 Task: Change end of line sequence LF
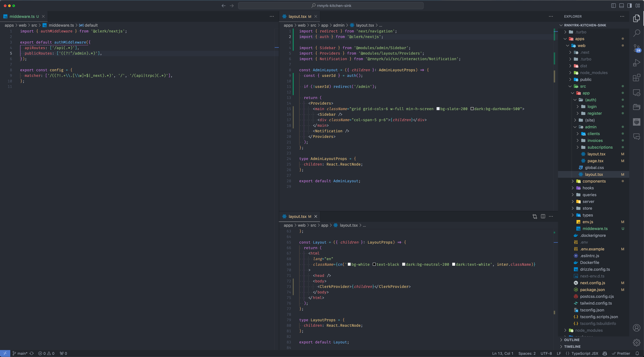pyautogui.click(x=559, y=353)
